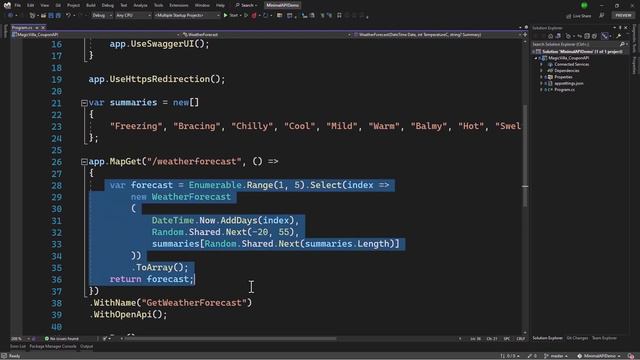Click the Solution Explorer home icon

point(551,36)
